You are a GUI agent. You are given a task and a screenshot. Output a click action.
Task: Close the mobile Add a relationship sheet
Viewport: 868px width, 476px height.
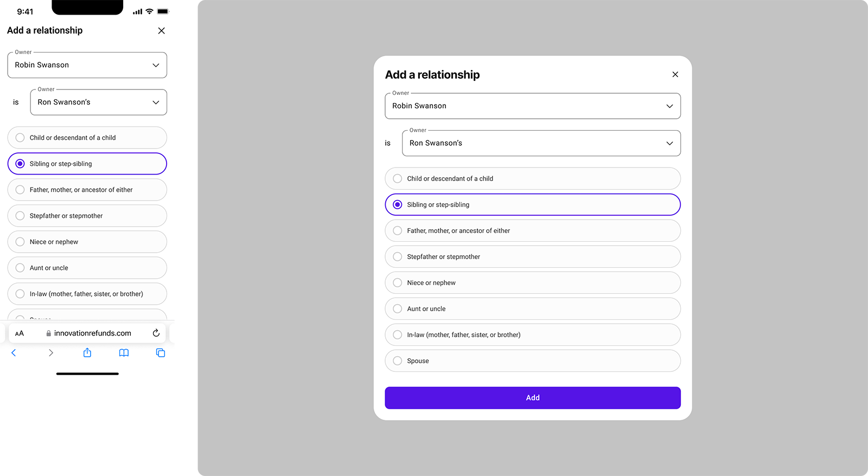[x=161, y=31]
